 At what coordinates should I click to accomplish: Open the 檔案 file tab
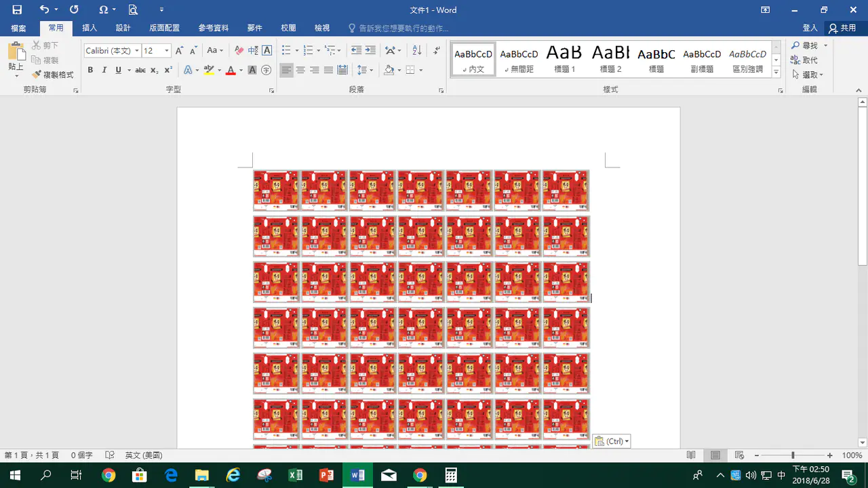pos(18,28)
